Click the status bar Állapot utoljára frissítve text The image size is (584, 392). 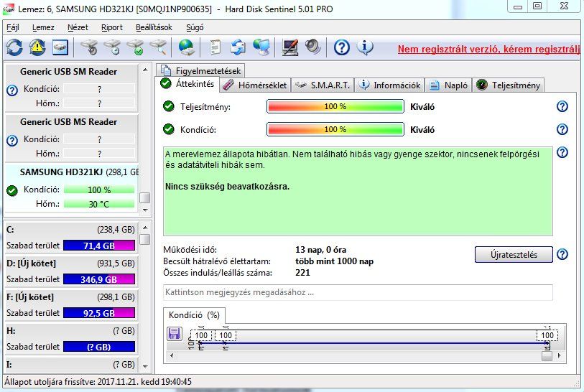coord(98,382)
